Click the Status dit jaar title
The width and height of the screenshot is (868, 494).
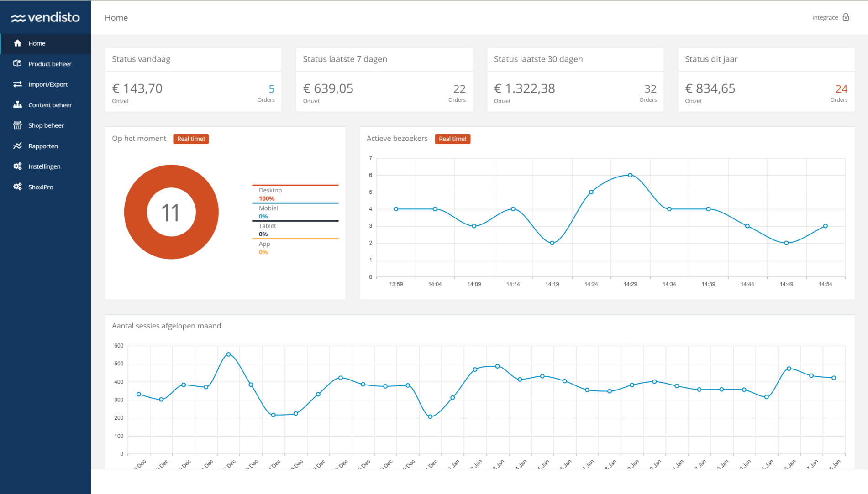tap(711, 59)
